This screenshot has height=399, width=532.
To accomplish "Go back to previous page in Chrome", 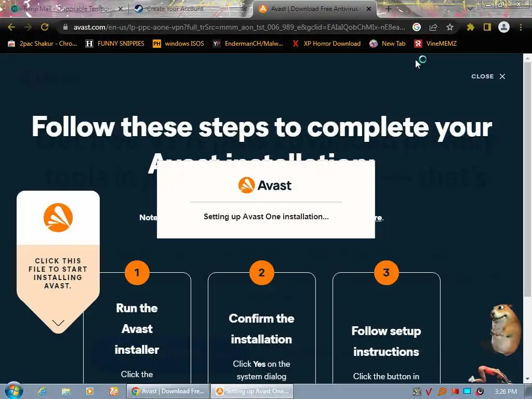I will (x=11, y=27).
